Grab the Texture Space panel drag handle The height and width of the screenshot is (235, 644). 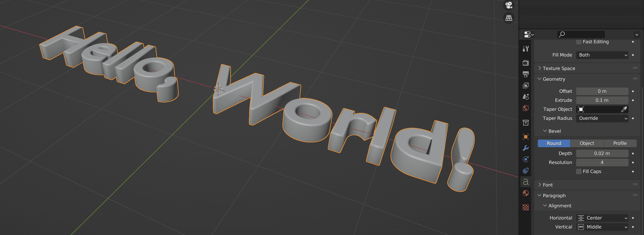click(635, 68)
